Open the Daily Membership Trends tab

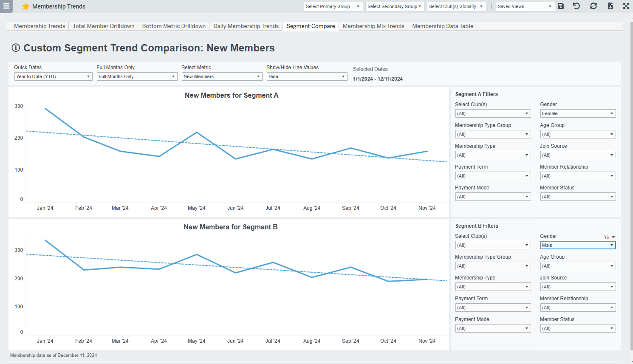[x=246, y=26]
